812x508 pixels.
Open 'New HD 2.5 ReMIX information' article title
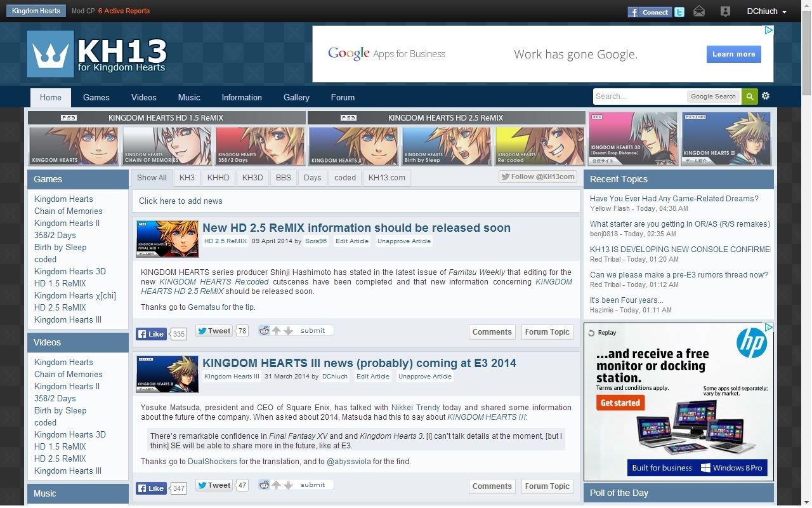[x=357, y=228]
